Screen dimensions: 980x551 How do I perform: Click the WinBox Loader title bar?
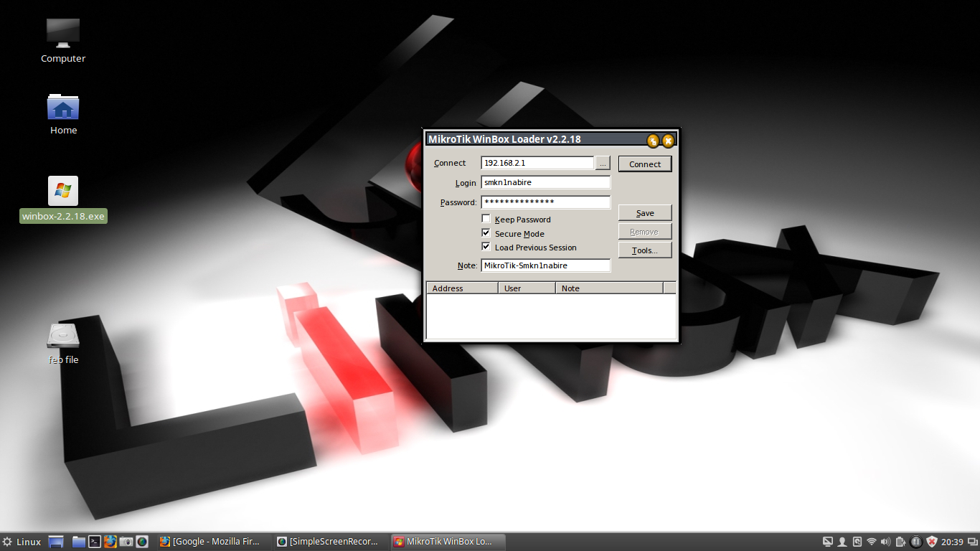[x=534, y=140]
